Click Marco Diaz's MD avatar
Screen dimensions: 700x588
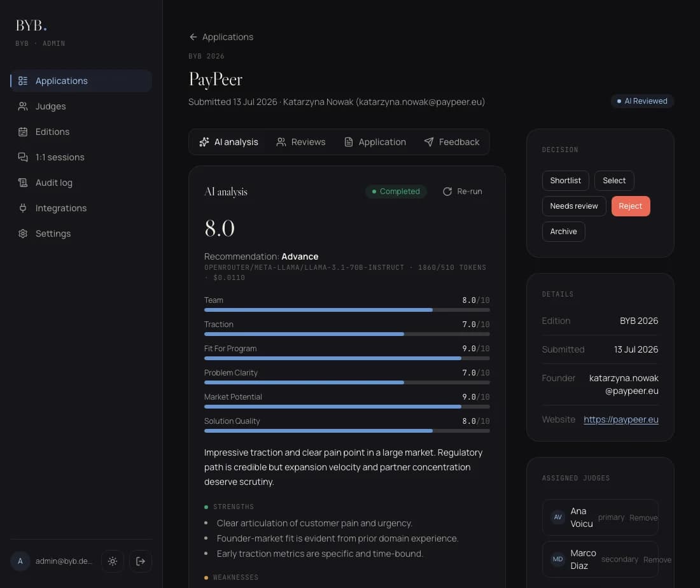click(x=557, y=559)
